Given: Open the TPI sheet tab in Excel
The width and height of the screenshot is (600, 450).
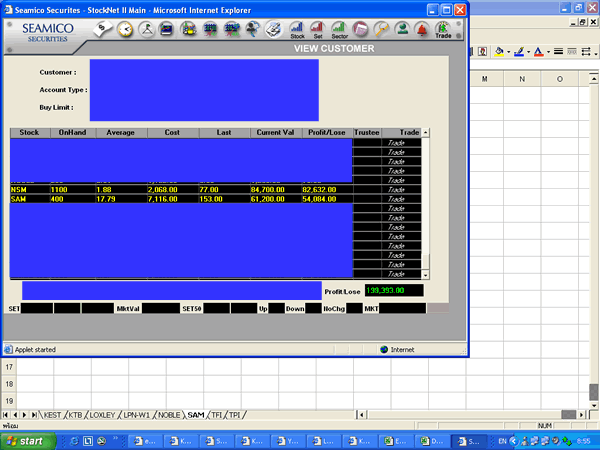Looking at the screenshot, I should pyautogui.click(x=235, y=415).
